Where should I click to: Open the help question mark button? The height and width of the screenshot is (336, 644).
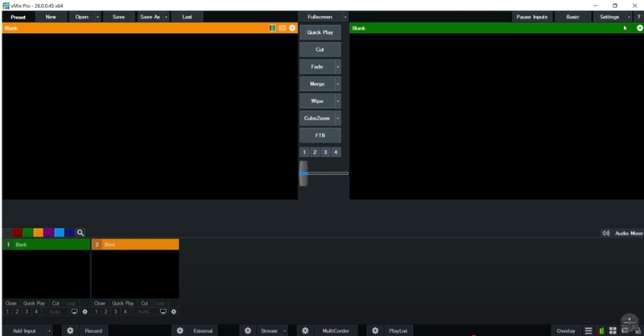tap(638, 17)
